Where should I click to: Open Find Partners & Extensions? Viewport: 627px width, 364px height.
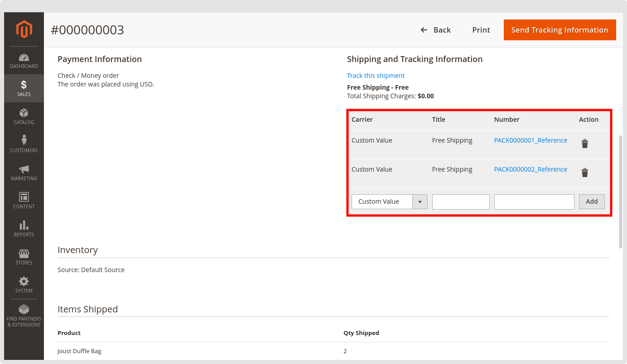point(24,316)
